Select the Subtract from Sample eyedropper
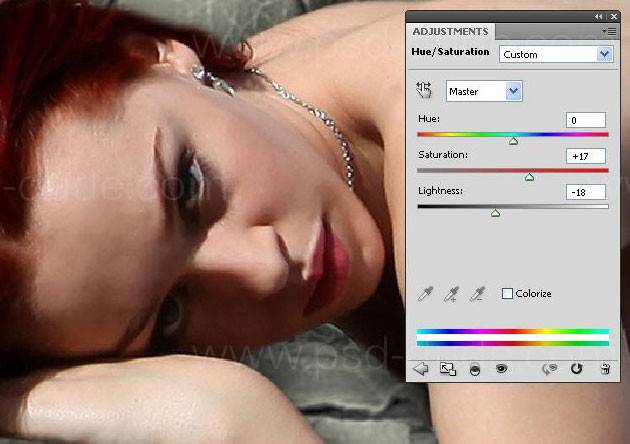 477,294
